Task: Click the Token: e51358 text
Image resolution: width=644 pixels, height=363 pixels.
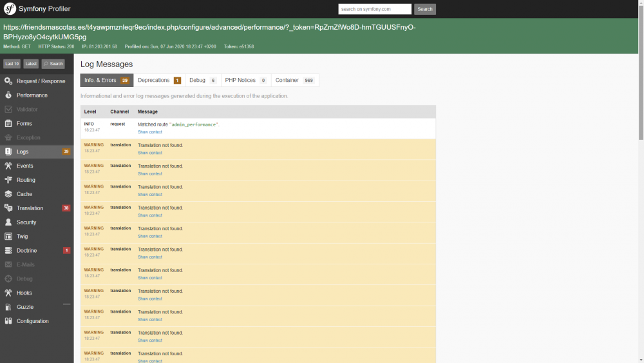Action: pyautogui.click(x=239, y=46)
